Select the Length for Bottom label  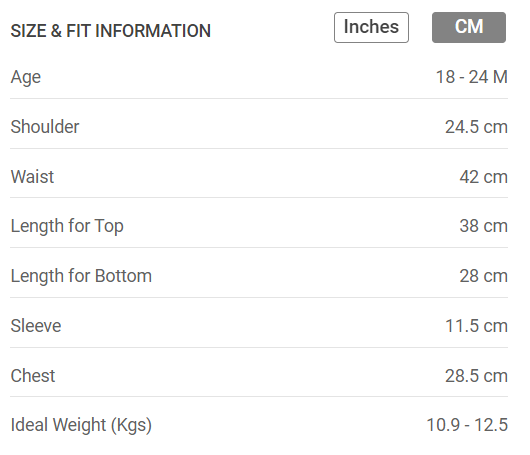tap(81, 276)
